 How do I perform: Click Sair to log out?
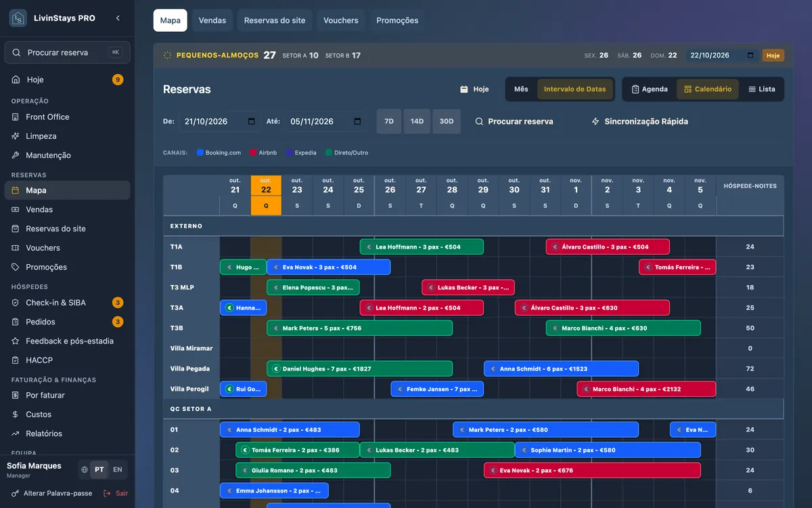coord(116,494)
